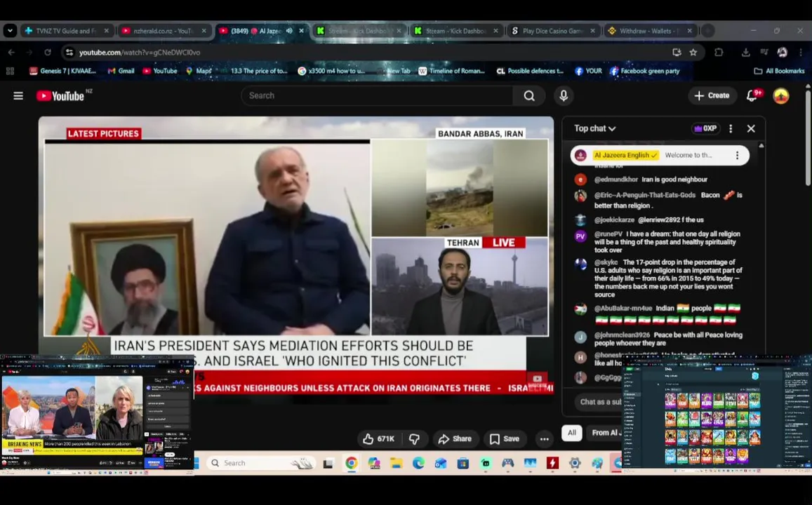Open the live chat more options menu
Screen dimensions: 812x505
point(731,128)
